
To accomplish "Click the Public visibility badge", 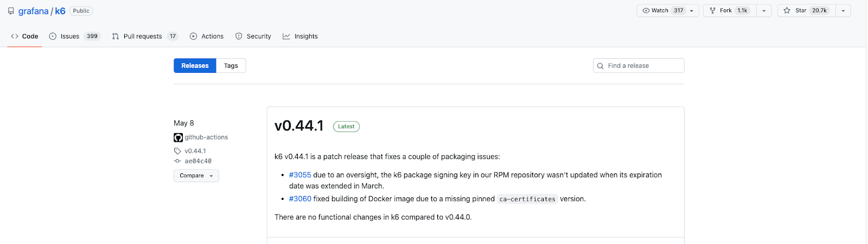I will click(x=81, y=11).
